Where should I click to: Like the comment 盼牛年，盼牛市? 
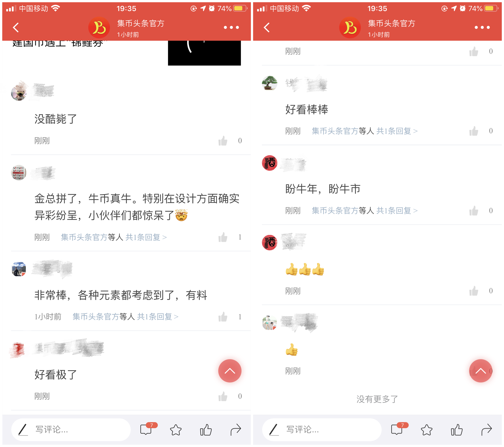click(474, 210)
